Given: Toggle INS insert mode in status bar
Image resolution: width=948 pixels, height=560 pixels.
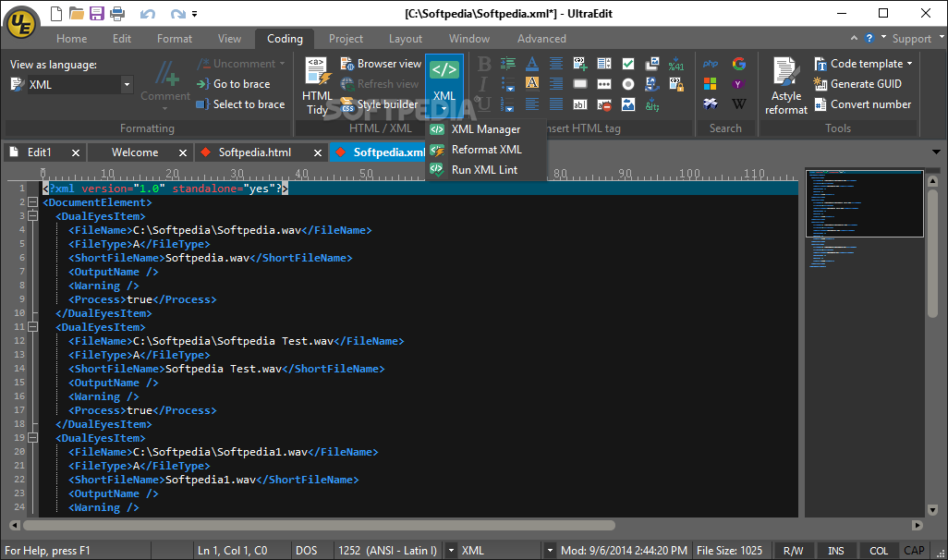Looking at the screenshot, I should click(835, 551).
